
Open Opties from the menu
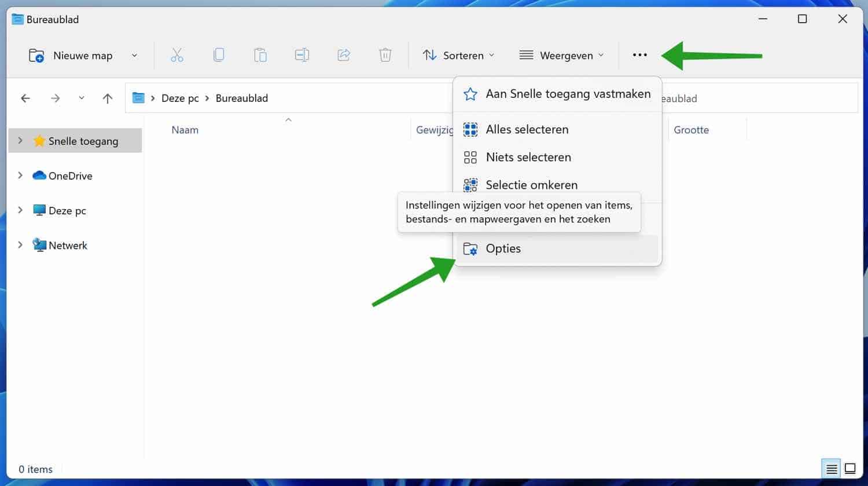503,248
